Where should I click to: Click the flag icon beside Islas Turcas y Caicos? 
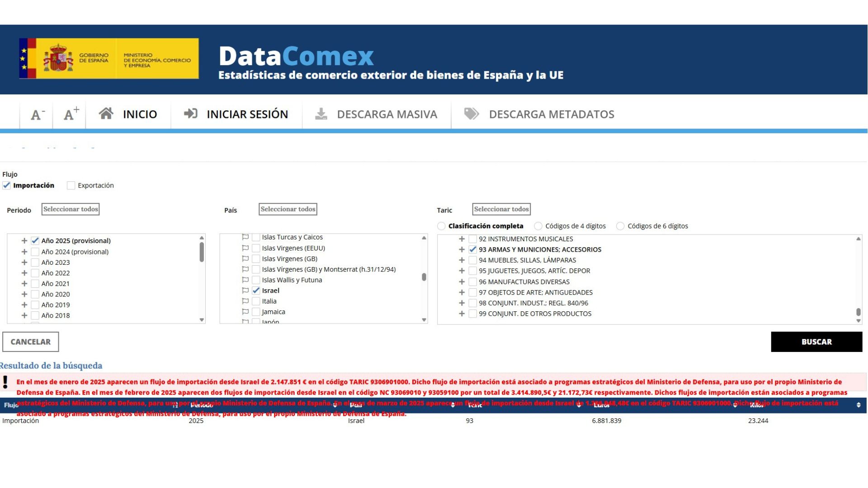coord(245,237)
